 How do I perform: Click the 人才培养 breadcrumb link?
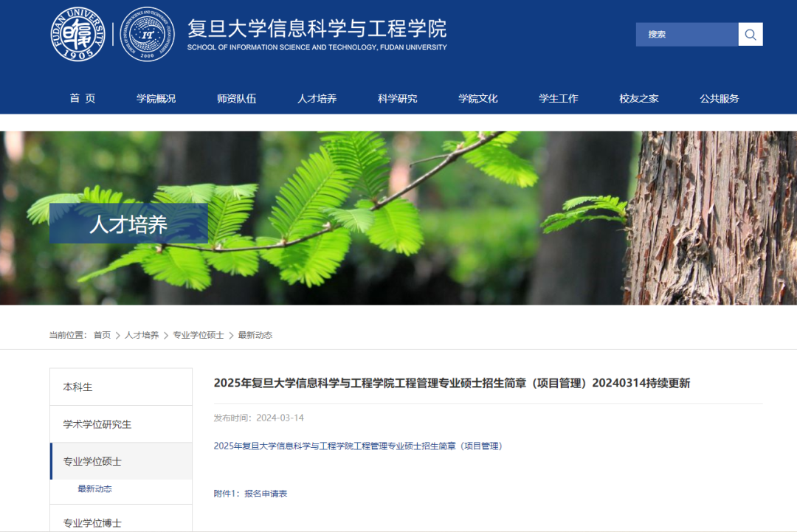click(142, 335)
